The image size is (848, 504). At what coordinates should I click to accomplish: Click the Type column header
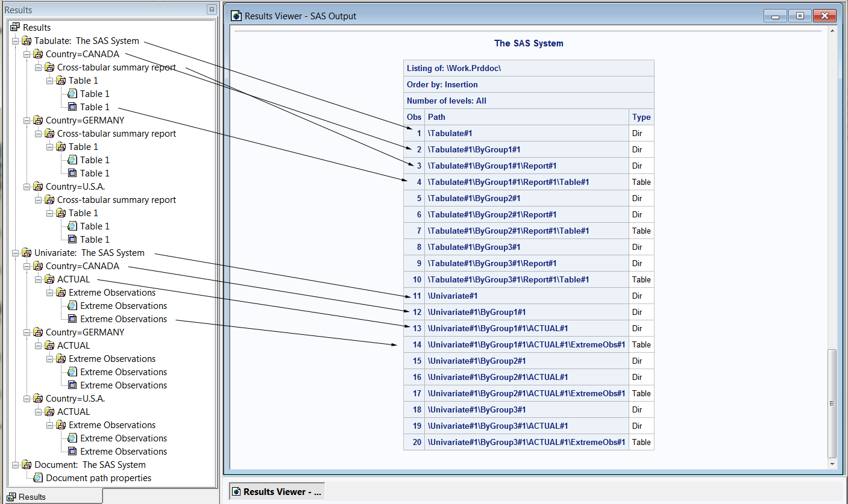click(641, 117)
